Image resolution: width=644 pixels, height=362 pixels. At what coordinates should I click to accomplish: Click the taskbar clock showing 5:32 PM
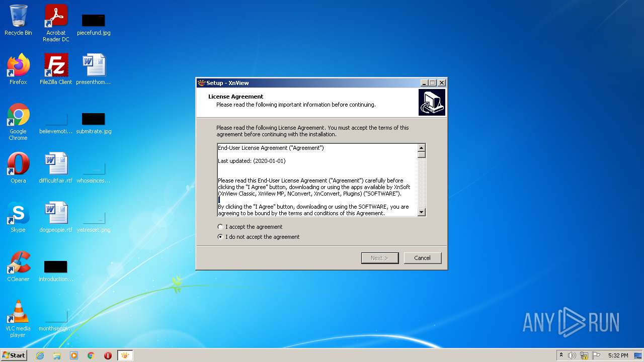click(618, 355)
